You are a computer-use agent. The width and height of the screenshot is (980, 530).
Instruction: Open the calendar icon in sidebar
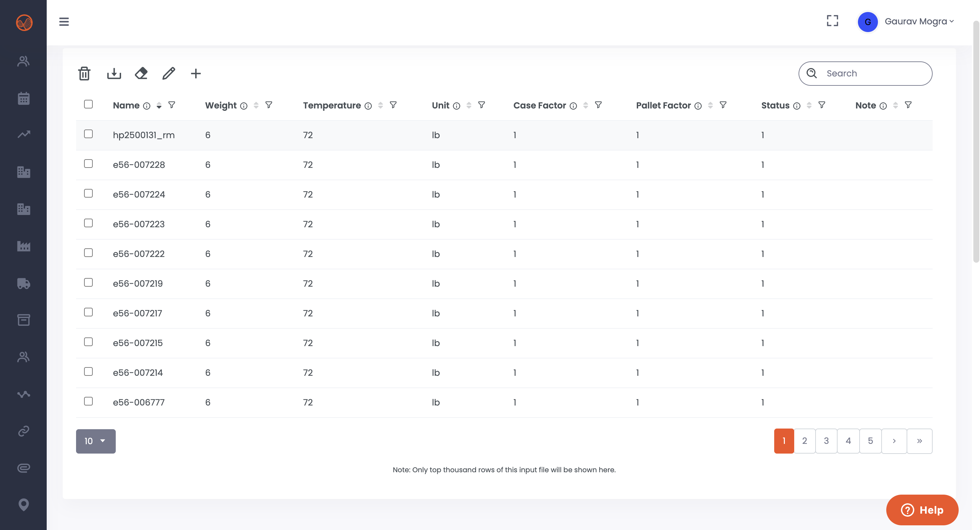coord(24,98)
